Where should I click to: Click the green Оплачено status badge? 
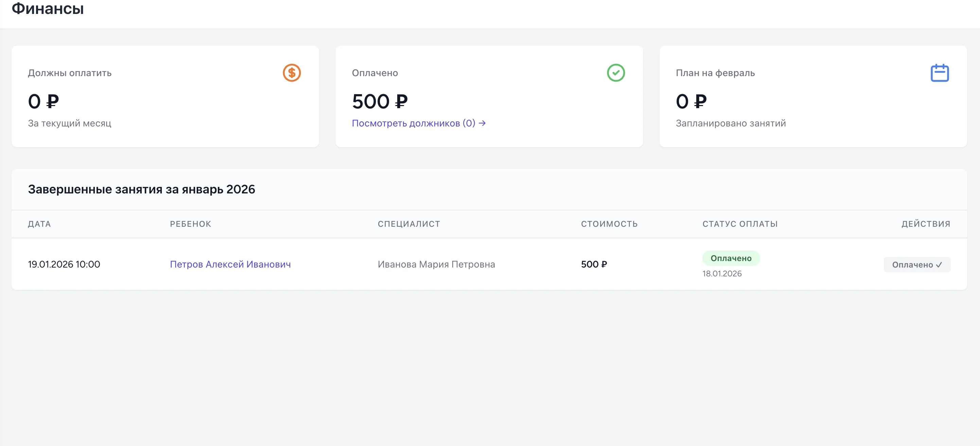[x=731, y=258]
